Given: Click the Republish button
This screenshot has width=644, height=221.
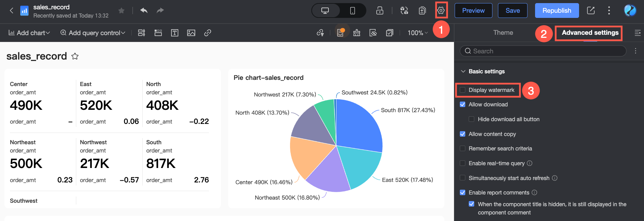Looking at the screenshot, I should [x=557, y=11].
